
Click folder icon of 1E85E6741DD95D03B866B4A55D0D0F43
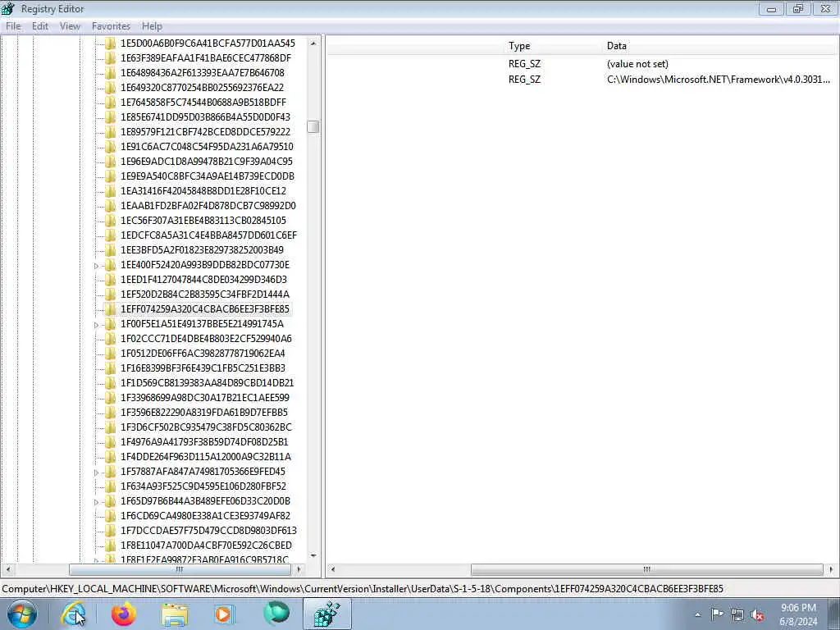point(111,116)
